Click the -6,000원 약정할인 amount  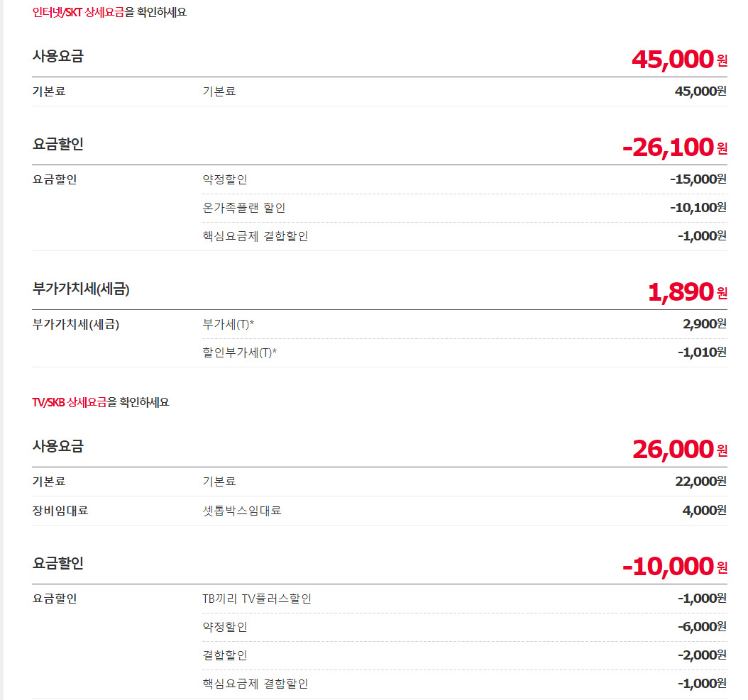[701, 626]
